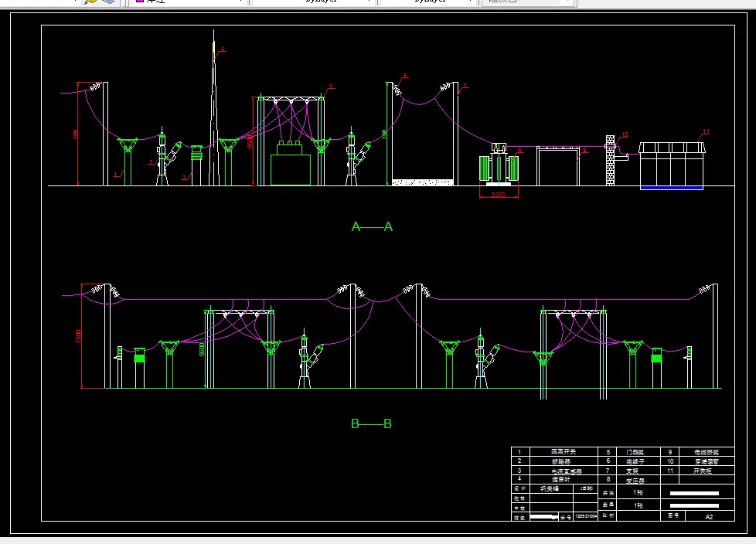The height and width of the screenshot is (544, 756).
Task: Click red callout number 5 on the gantry
Action: point(331,87)
